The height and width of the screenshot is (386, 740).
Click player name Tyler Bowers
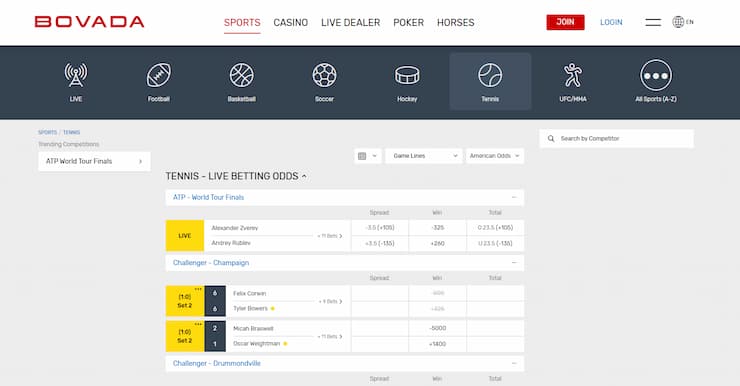[250, 309]
